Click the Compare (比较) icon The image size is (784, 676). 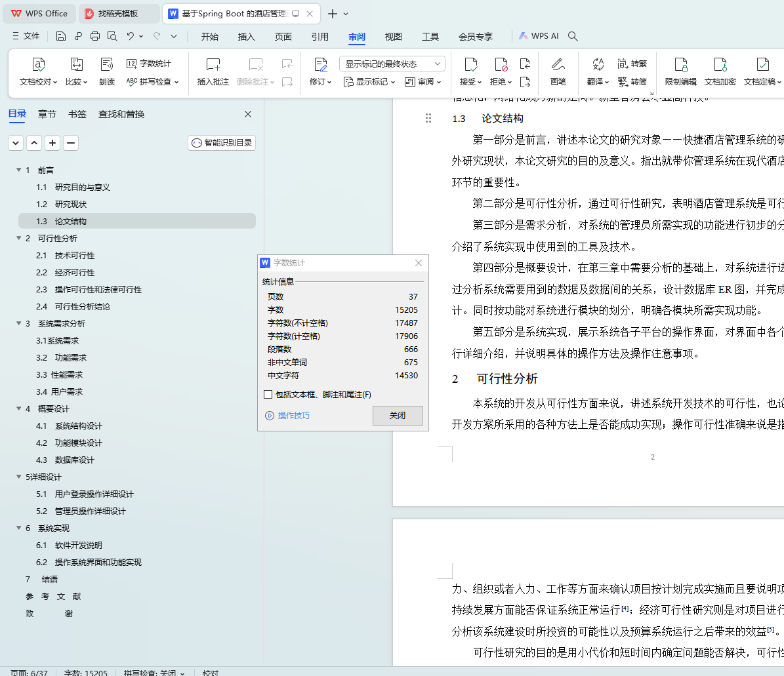point(77,71)
